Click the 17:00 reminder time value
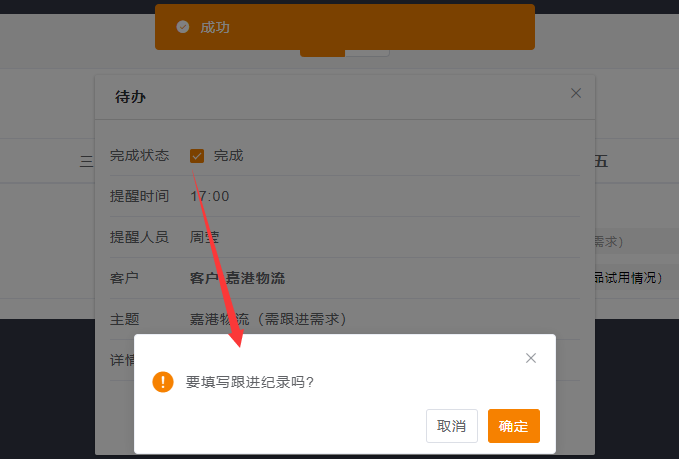This screenshot has width=679, height=459. [x=210, y=196]
